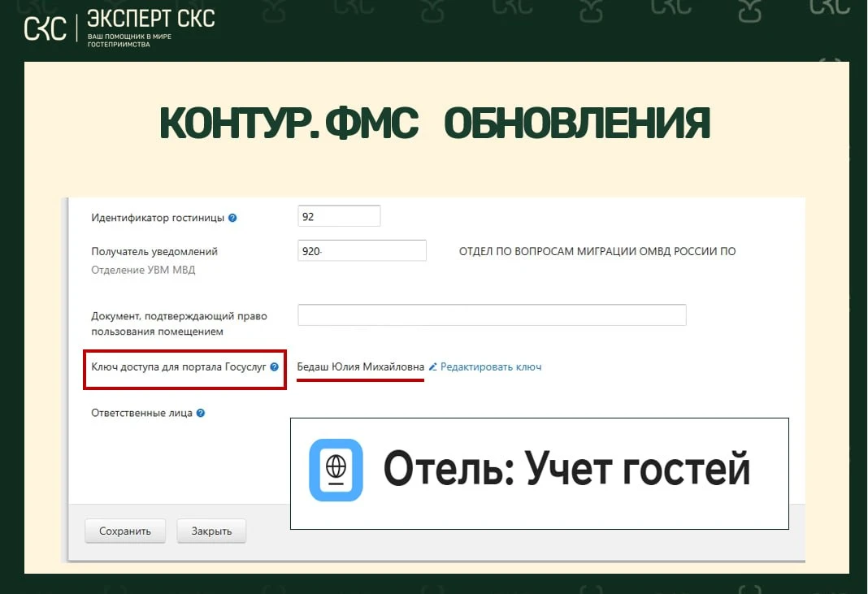The height and width of the screenshot is (594, 868).
Task: Click text ОТДЕЛ ПО ВОПРОСАМ МИГРАЦИИ ОМВД РОССИИ ПО
Action: 597,251
